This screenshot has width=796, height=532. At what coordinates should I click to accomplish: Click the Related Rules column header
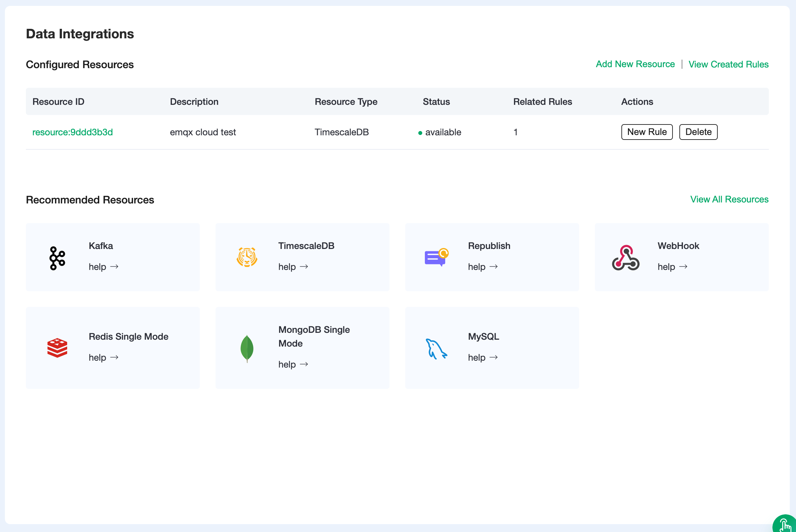(542, 102)
